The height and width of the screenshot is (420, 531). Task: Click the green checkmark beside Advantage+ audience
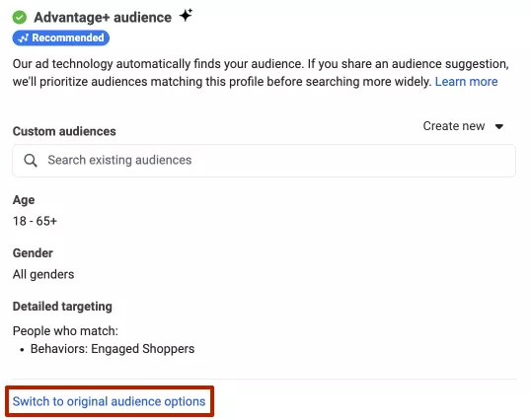[x=20, y=17]
